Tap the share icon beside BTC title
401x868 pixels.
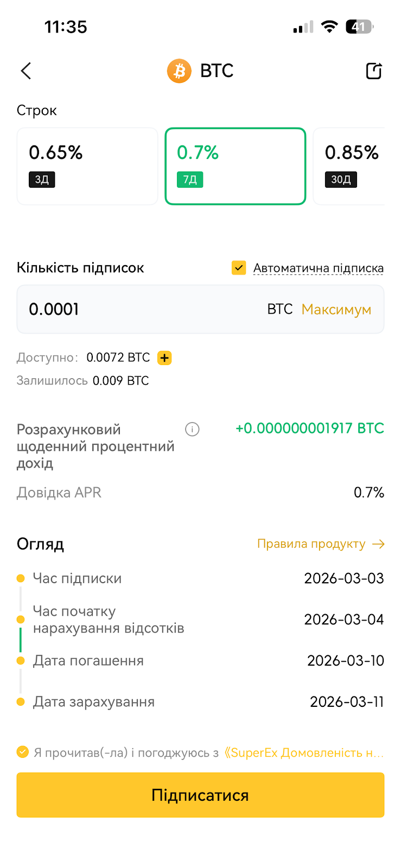[x=374, y=71]
